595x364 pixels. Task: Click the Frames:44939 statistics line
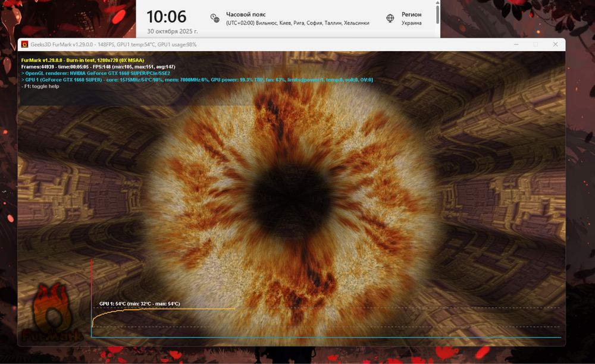coord(98,67)
